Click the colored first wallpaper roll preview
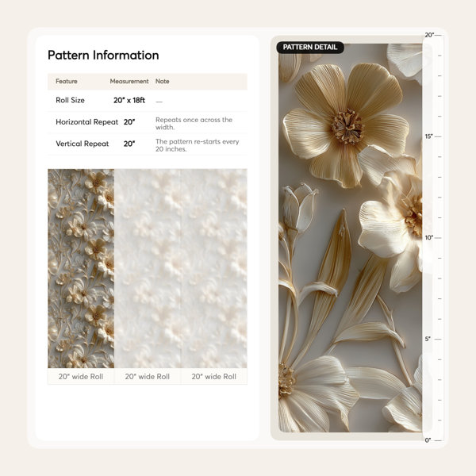The image size is (476, 476). 81,268
